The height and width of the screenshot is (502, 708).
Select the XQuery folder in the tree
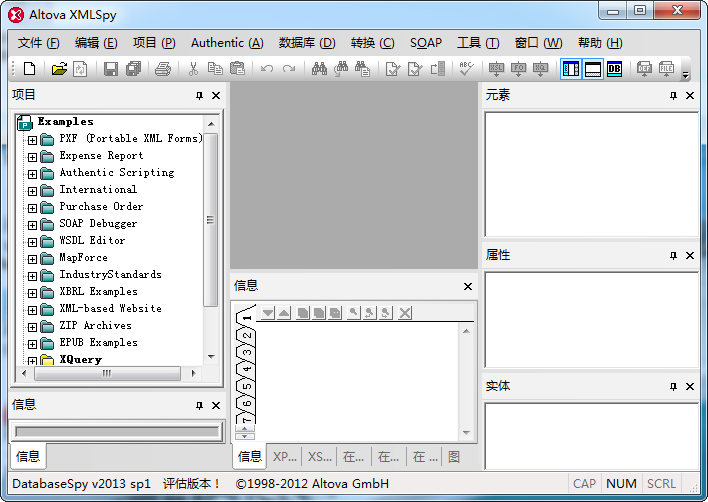click(x=80, y=360)
